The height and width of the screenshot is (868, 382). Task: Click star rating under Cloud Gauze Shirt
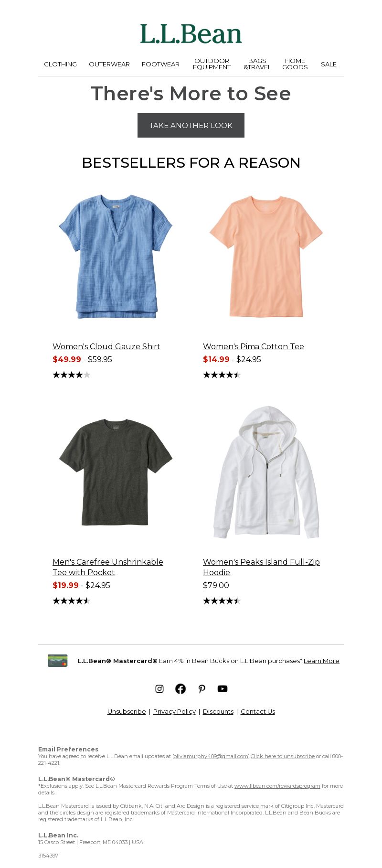point(72,375)
